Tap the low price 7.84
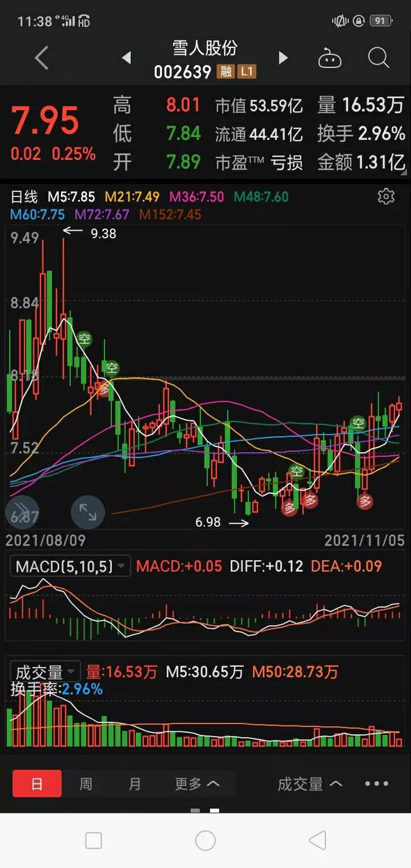 click(x=184, y=134)
